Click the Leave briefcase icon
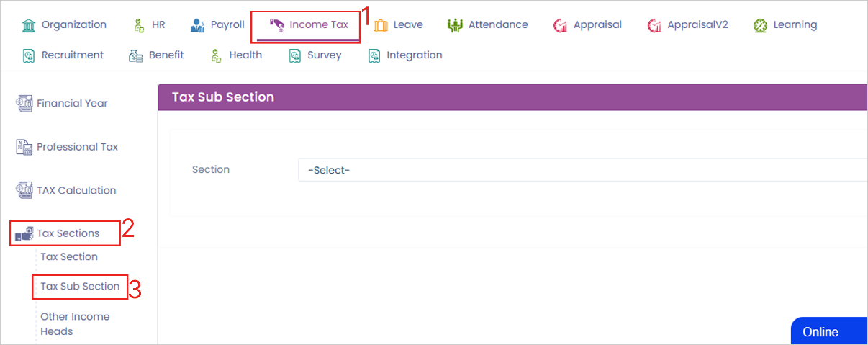 tap(380, 25)
